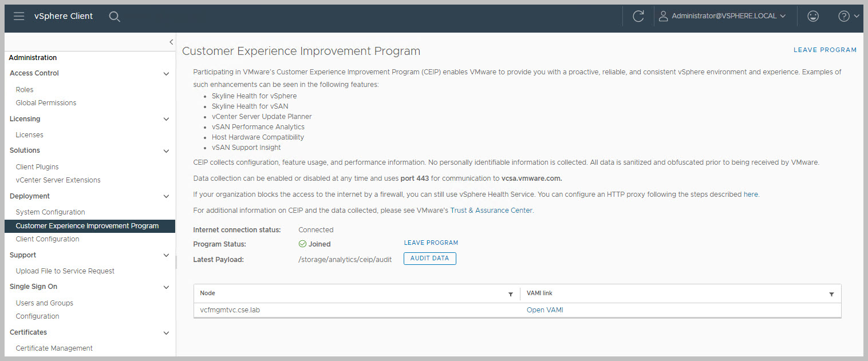Collapse the left navigation sidebar
The image size is (868, 361).
click(x=171, y=42)
